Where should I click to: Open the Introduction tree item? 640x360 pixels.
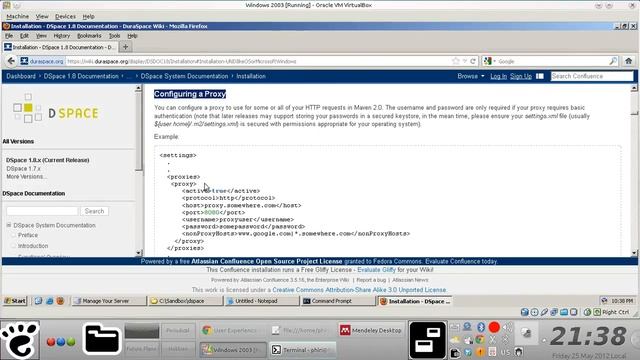33,246
